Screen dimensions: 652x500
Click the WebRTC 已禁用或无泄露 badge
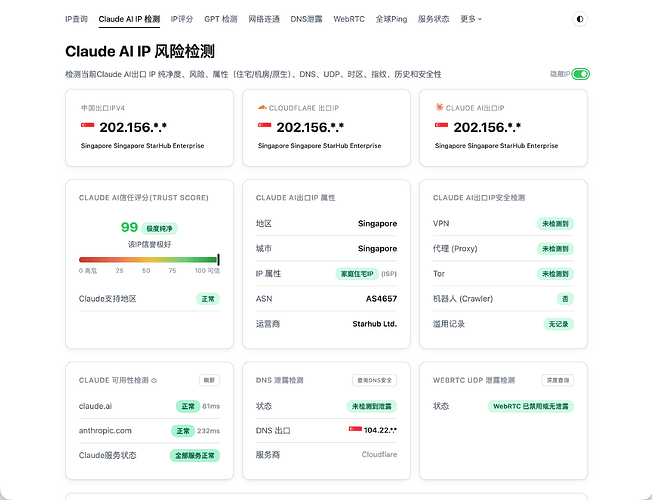point(531,406)
